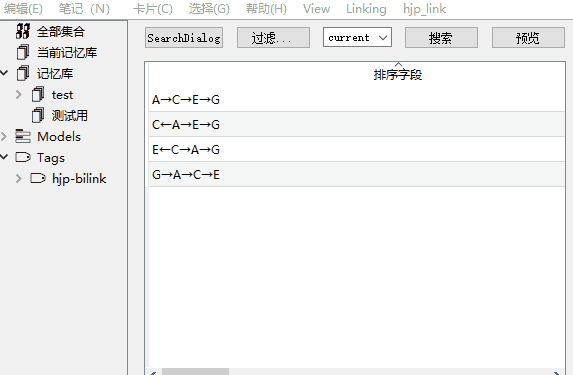Open the current scope dropdown
Image resolution: width=573 pixels, height=375 pixels.
coord(357,37)
